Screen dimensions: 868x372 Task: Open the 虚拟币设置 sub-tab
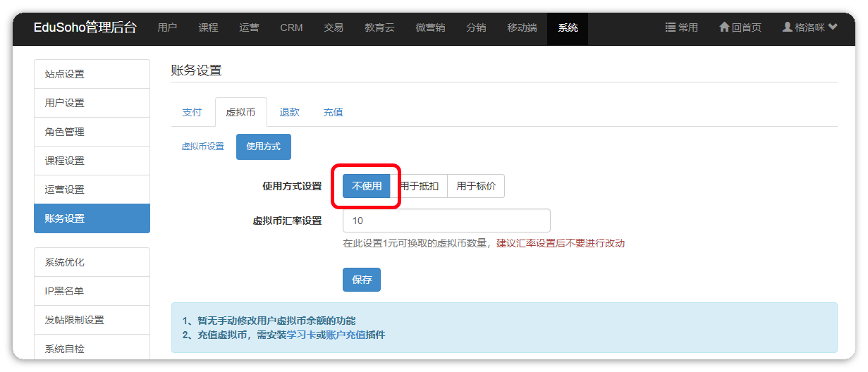coord(202,147)
